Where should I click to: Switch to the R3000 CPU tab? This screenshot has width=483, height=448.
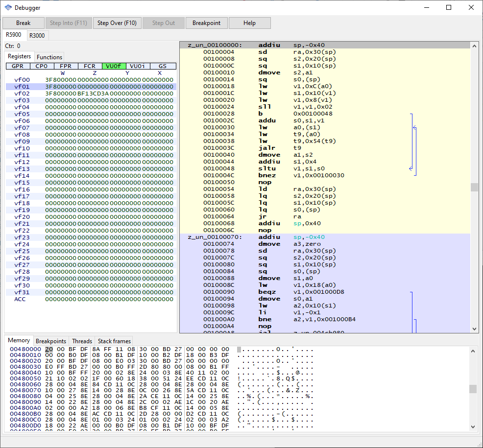pyautogui.click(x=37, y=36)
